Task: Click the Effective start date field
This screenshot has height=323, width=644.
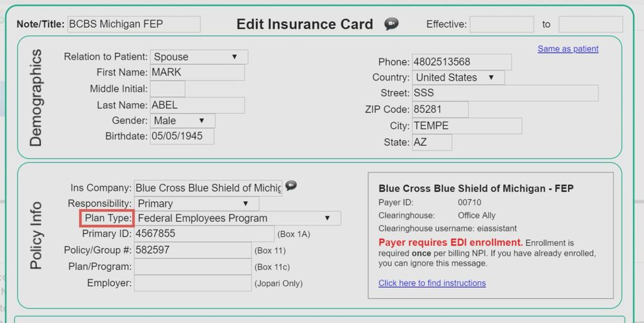Action: pos(502,25)
